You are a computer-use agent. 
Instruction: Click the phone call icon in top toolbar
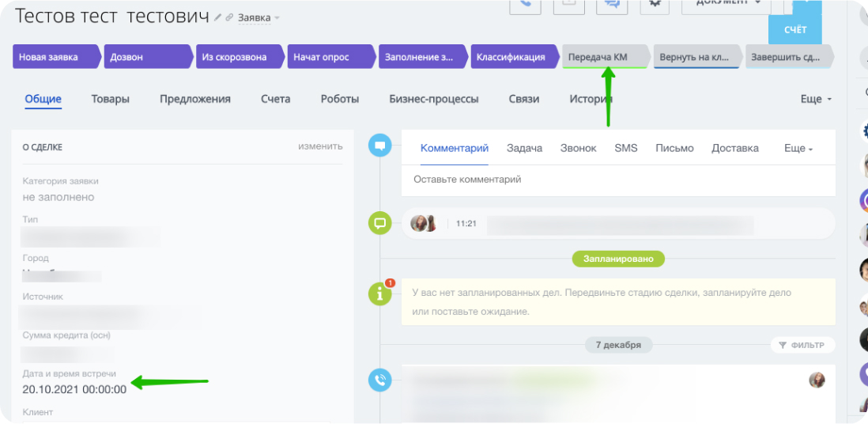pyautogui.click(x=525, y=5)
